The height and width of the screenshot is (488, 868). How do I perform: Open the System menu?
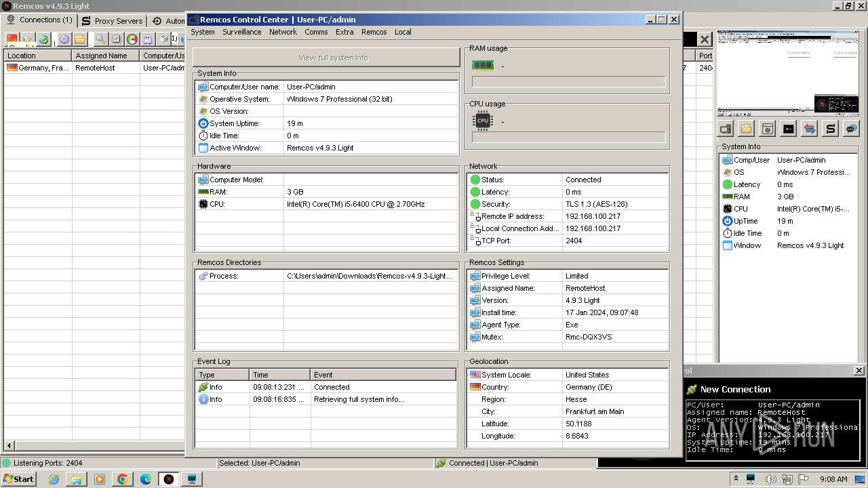(x=203, y=32)
